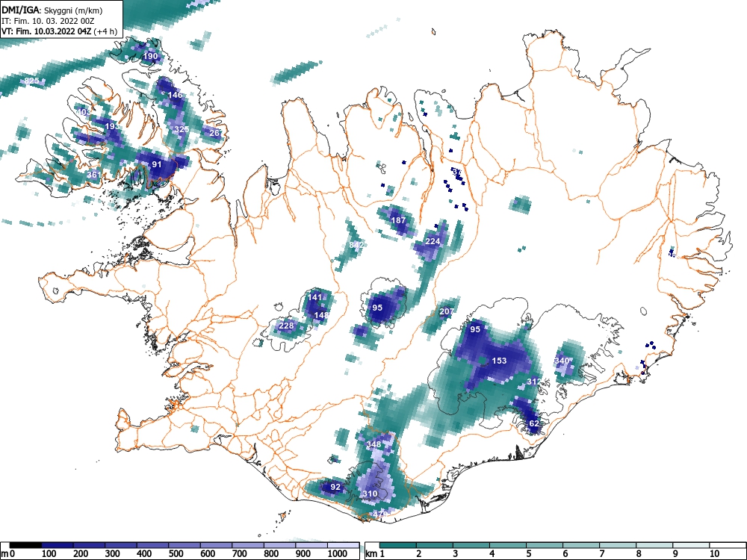The width and height of the screenshot is (747, 560).
Task: Pick the 26 visibility value
Action: coord(215,133)
